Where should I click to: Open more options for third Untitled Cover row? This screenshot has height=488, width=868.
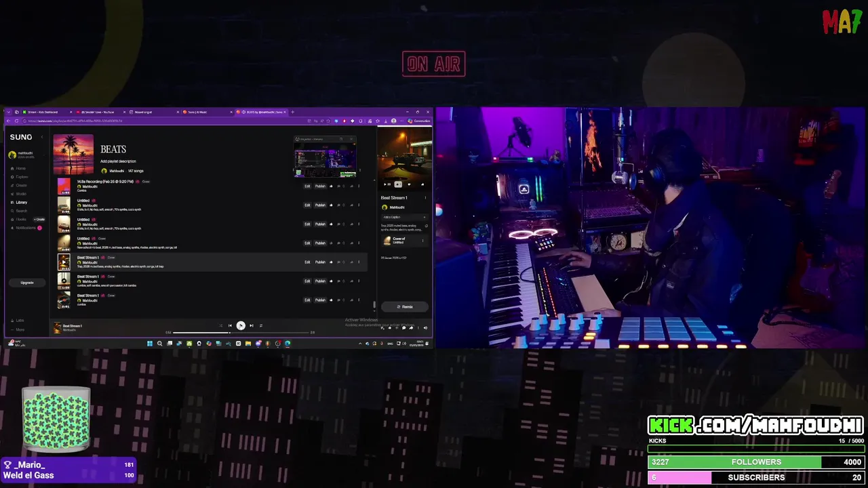[359, 243]
